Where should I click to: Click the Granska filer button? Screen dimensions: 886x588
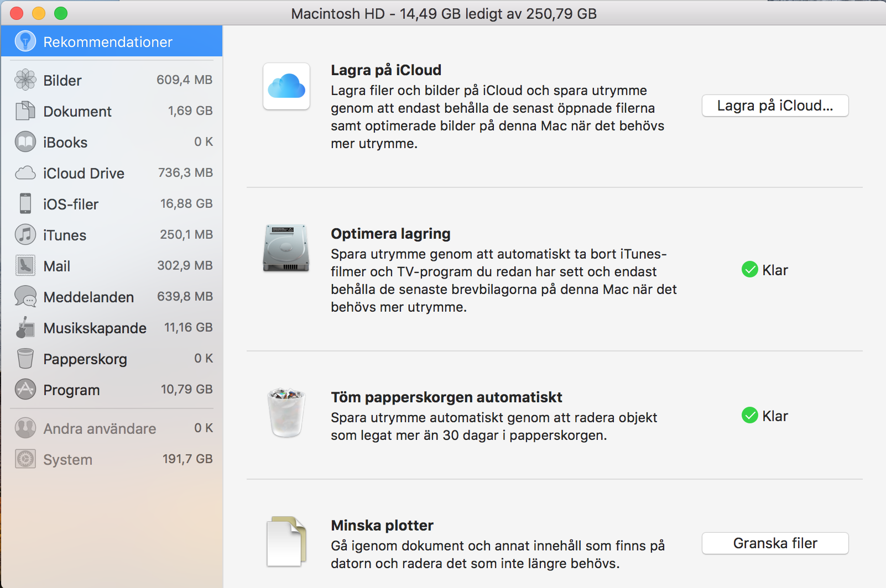[775, 543]
